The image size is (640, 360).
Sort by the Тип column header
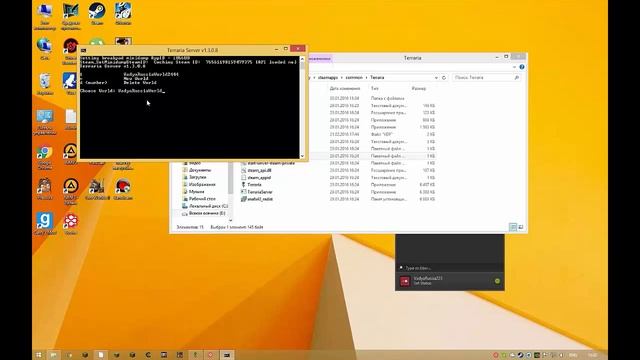[375, 89]
